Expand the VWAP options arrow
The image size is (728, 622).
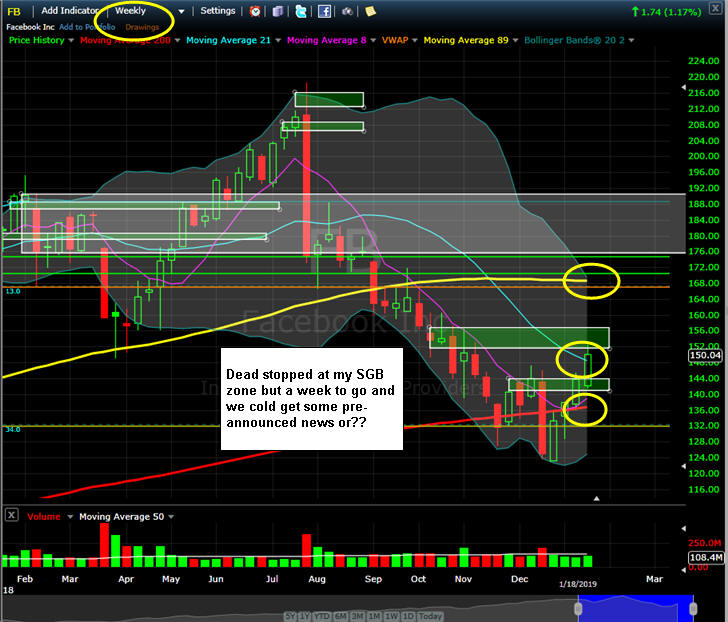coord(415,40)
